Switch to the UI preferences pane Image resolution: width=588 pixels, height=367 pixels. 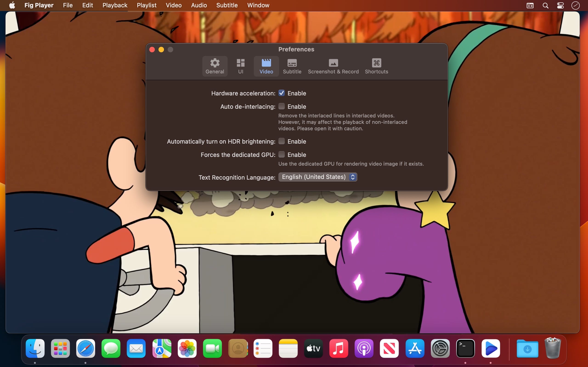pyautogui.click(x=240, y=66)
